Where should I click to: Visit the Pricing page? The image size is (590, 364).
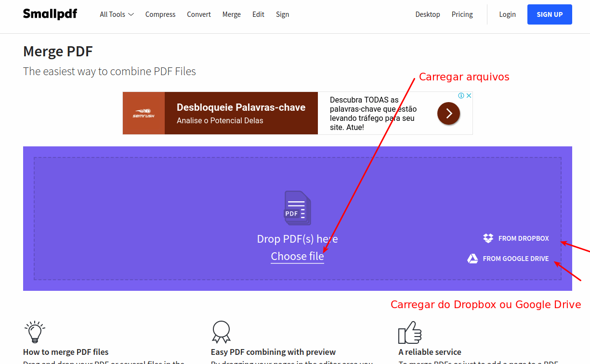(462, 14)
